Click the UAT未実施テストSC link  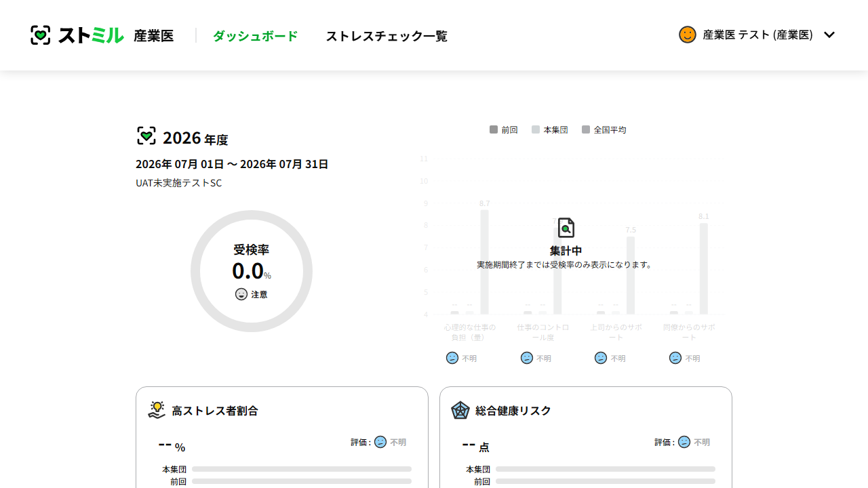click(178, 182)
